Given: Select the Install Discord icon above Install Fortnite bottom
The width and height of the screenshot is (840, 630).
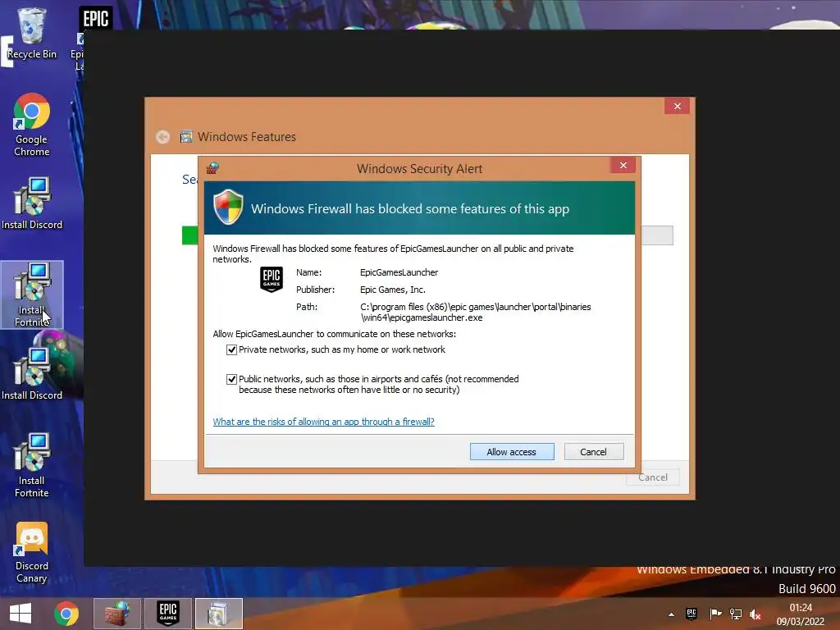Looking at the screenshot, I should pyautogui.click(x=32, y=374).
